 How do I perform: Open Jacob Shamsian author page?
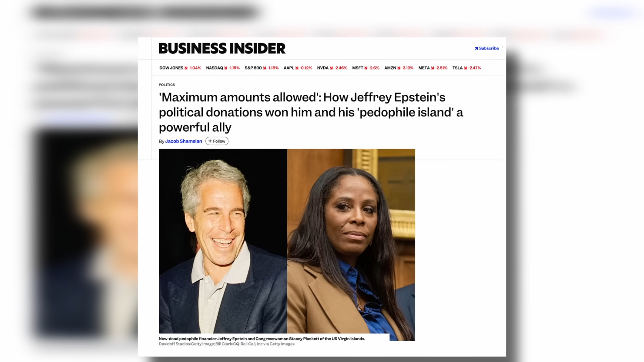[x=184, y=141]
